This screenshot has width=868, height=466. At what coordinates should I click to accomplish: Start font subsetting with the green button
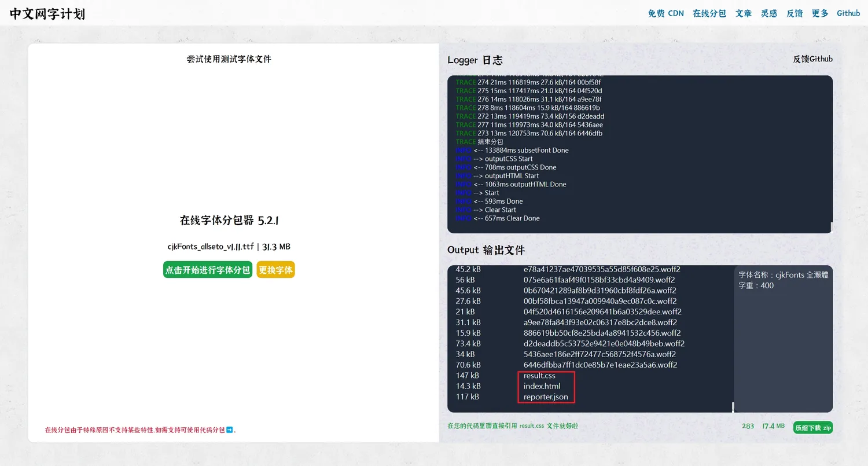pyautogui.click(x=207, y=270)
